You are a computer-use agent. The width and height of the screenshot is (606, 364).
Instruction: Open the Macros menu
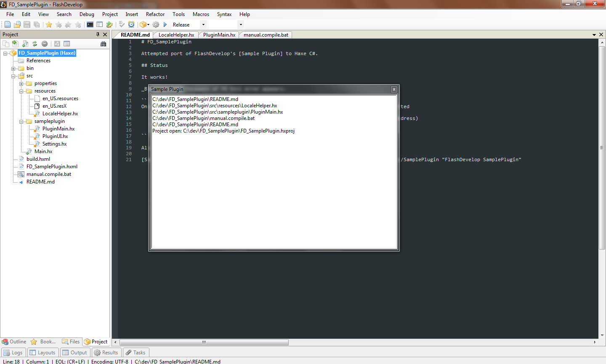click(201, 14)
